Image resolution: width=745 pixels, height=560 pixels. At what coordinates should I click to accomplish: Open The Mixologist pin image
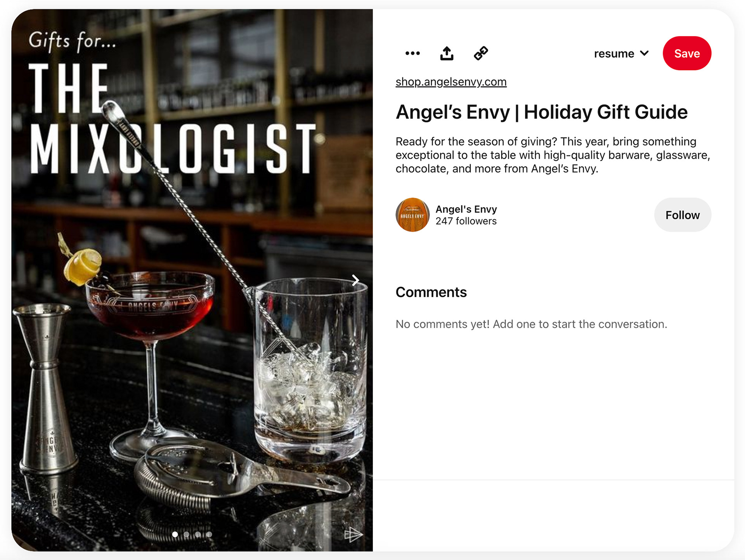click(x=192, y=280)
